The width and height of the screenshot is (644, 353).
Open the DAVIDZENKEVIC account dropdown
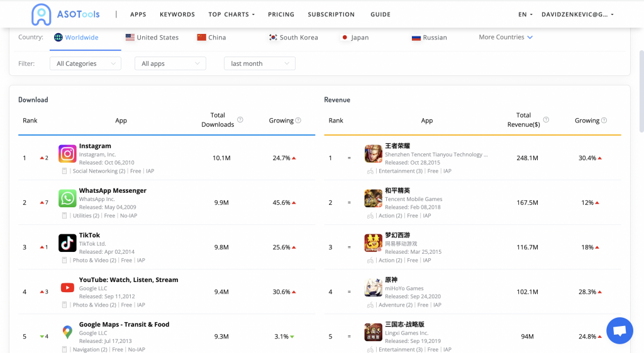click(x=577, y=14)
